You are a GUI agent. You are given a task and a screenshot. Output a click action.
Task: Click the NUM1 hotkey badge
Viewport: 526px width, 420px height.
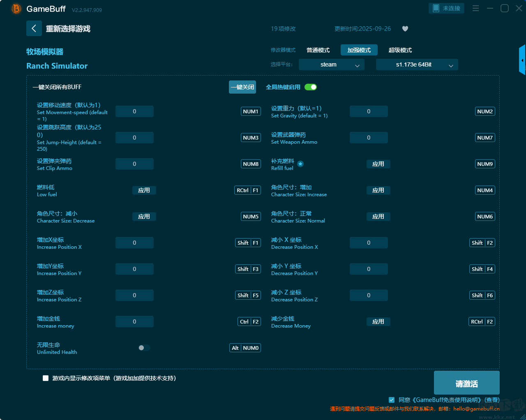point(251,111)
